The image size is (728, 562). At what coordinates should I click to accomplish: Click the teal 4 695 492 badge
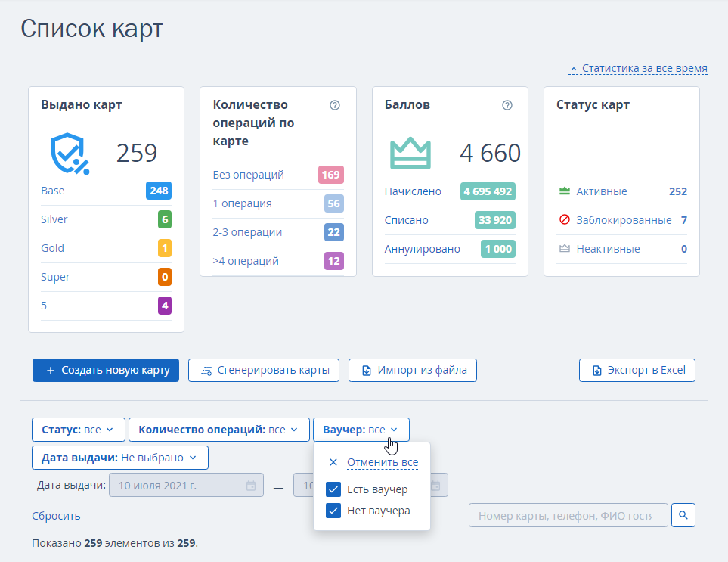click(x=488, y=191)
